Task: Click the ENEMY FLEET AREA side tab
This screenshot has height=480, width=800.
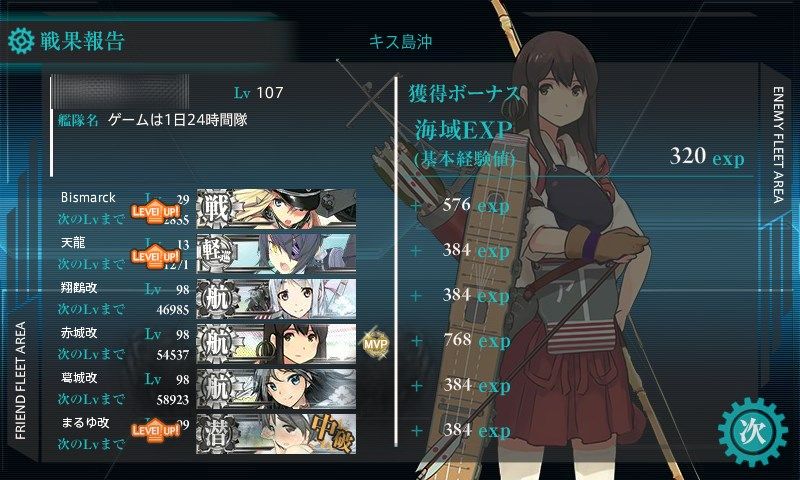Action: coord(778,144)
